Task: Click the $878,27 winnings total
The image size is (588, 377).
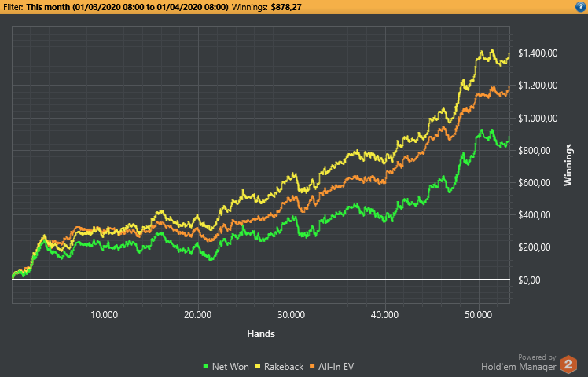Action: [x=286, y=7]
